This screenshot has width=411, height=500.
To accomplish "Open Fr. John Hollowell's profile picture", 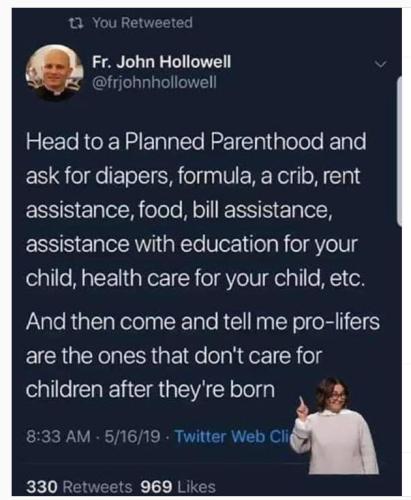I will click(x=55, y=72).
